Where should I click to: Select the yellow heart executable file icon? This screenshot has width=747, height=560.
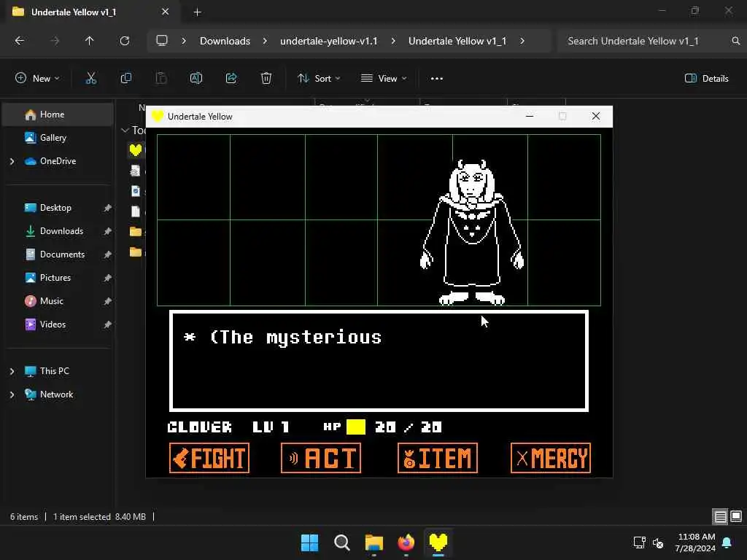point(136,150)
